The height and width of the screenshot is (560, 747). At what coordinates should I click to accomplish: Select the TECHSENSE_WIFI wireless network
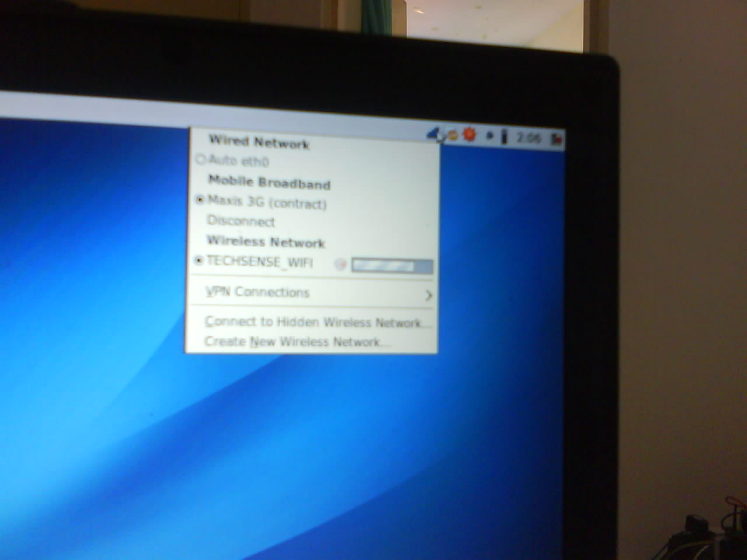pos(260,262)
